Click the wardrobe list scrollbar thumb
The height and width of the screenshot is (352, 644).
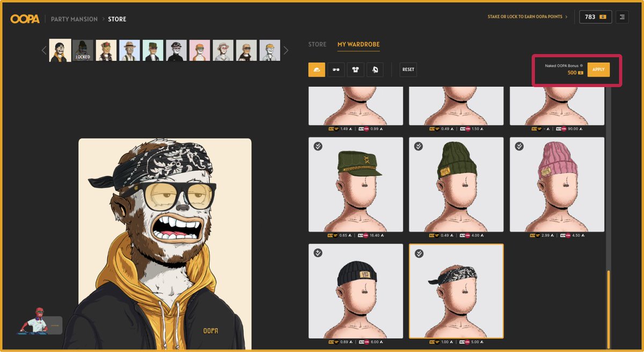pyautogui.click(x=608, y=309)
